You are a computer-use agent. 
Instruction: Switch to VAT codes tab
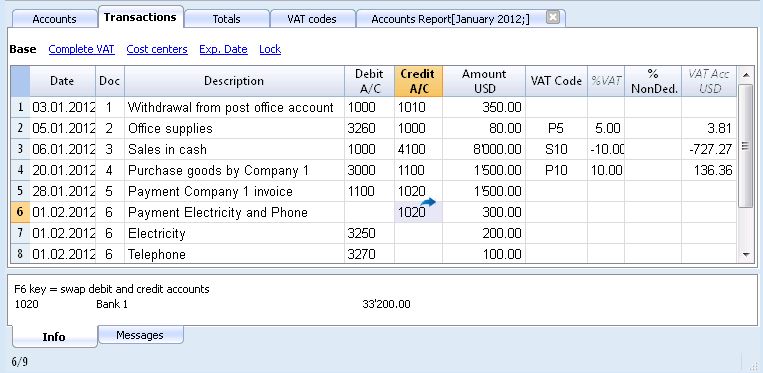tap(312, 19)
